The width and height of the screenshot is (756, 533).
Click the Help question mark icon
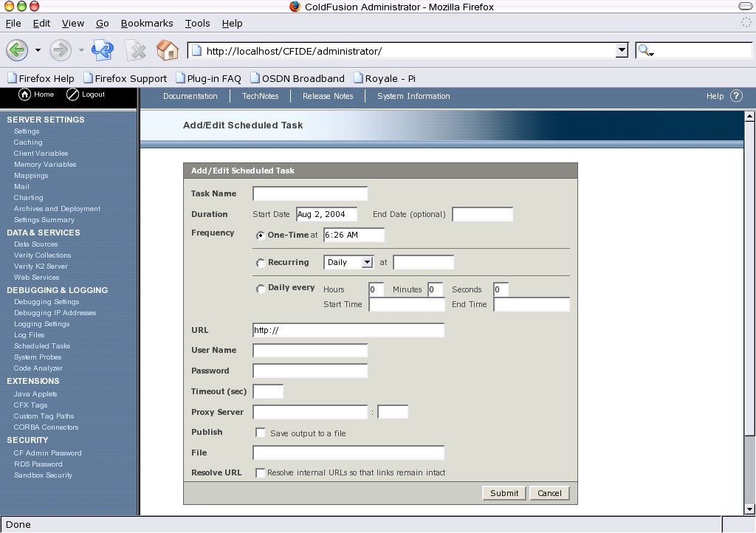(736, 96)
